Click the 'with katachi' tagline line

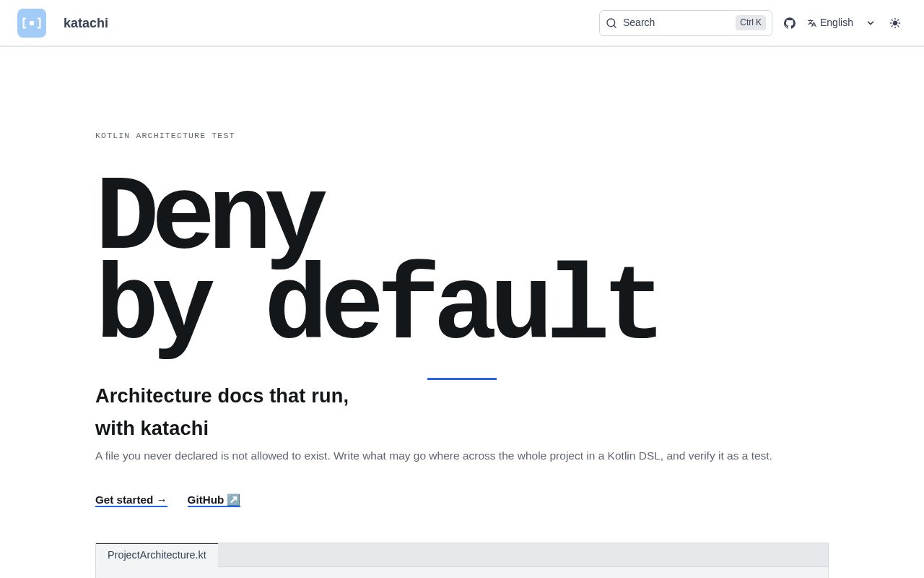152,428
